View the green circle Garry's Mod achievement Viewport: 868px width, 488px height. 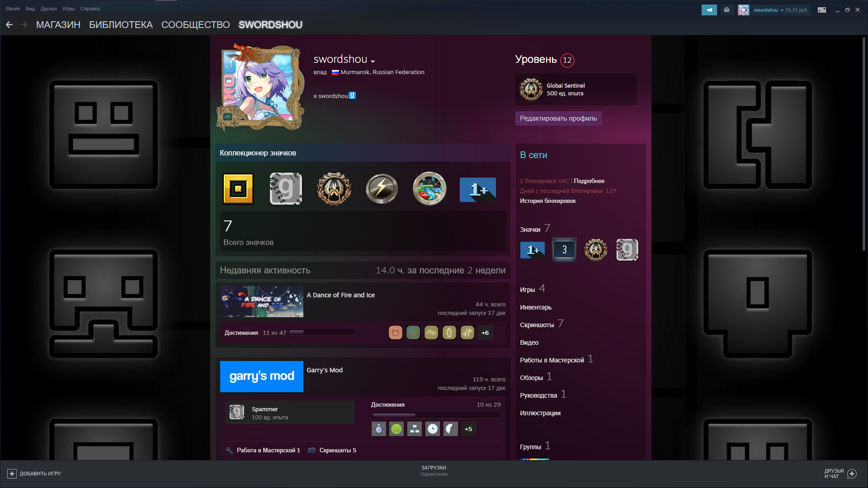pos(396,429)
